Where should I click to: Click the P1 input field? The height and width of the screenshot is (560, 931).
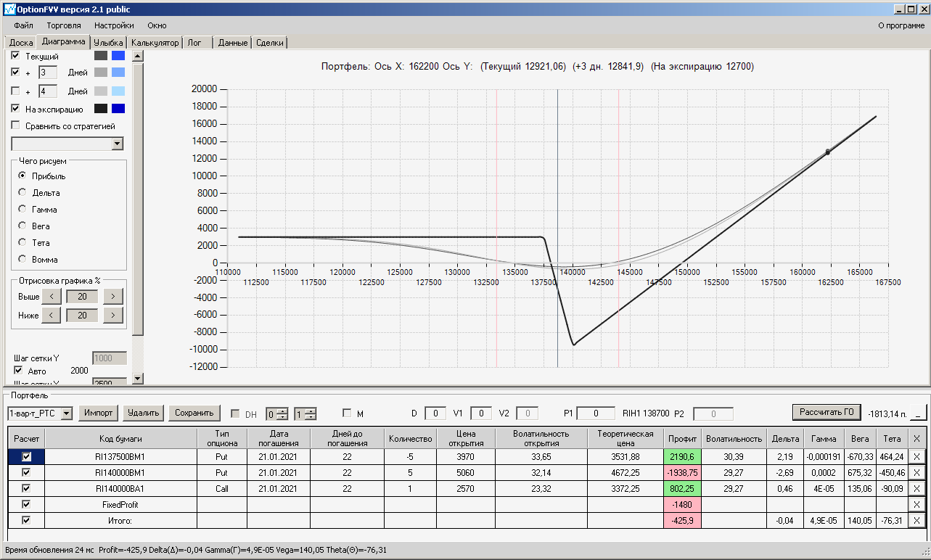coord(596,413)
